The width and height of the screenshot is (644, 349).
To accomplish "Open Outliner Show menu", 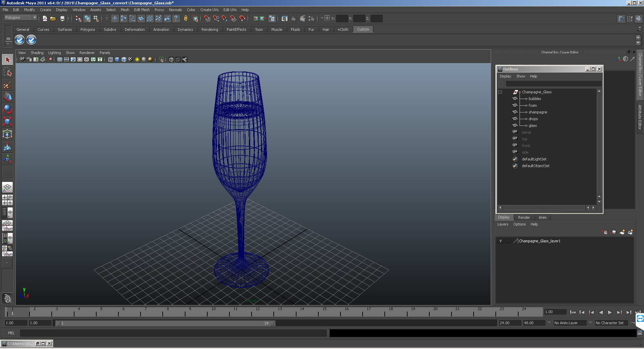I will click(x=521, y=76).
